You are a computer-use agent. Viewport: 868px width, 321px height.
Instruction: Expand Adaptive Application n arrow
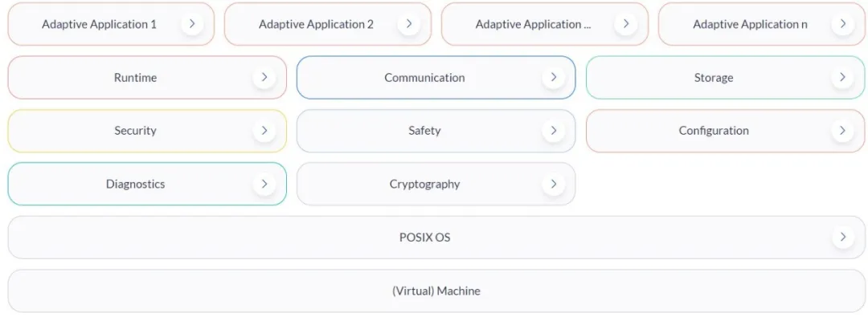tap(842, 24)
